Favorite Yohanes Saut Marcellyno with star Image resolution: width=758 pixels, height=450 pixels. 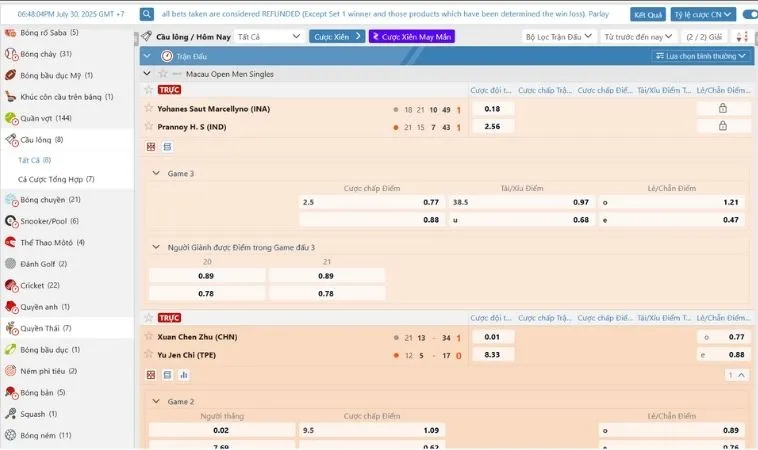point(149,108)
